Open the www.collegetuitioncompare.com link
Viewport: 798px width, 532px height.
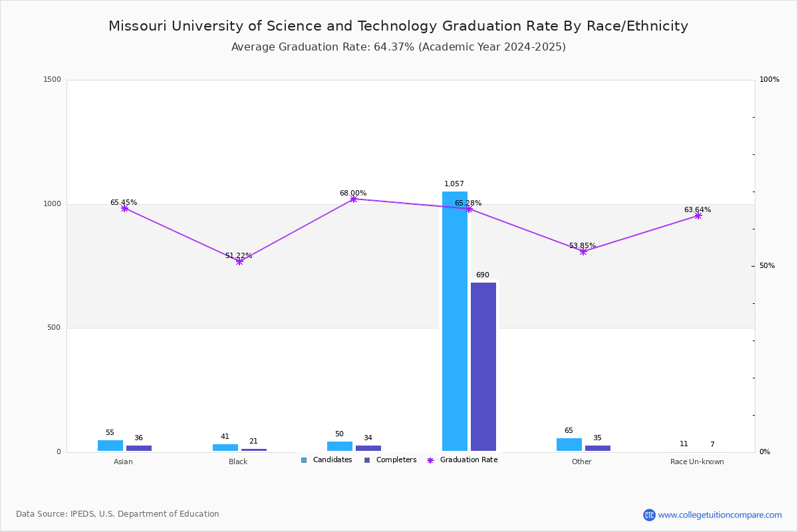click(x=720, y=515)
